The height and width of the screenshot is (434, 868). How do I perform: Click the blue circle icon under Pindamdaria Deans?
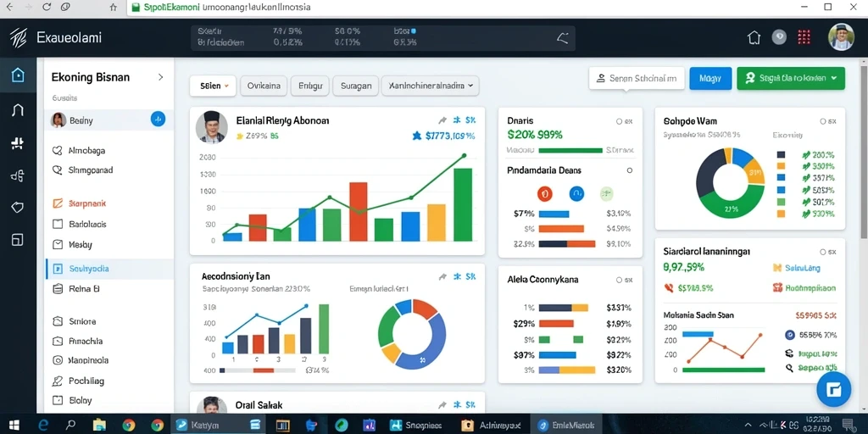click(576, 194)
